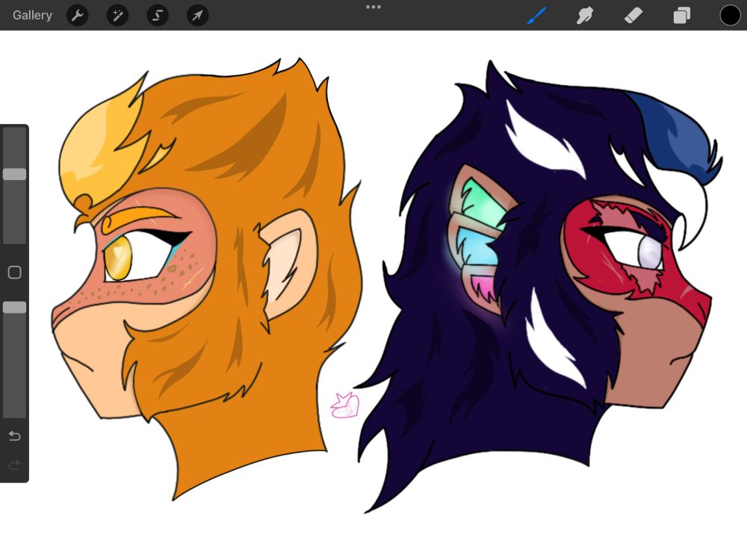Adjust the brush size slider
The height and width of the screenshot is (560, 747).
pyautogui.click(x=14, y=174)
